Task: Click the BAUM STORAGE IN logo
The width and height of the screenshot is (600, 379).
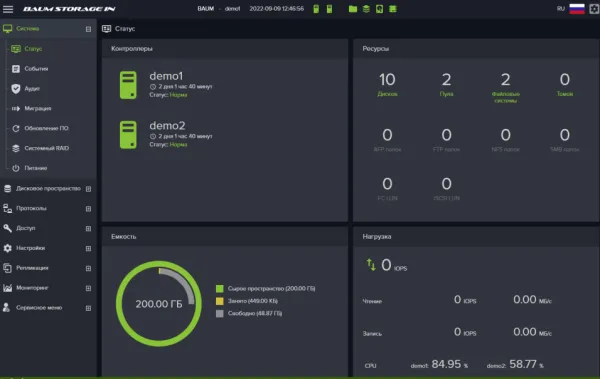Action: click(69, 9)
